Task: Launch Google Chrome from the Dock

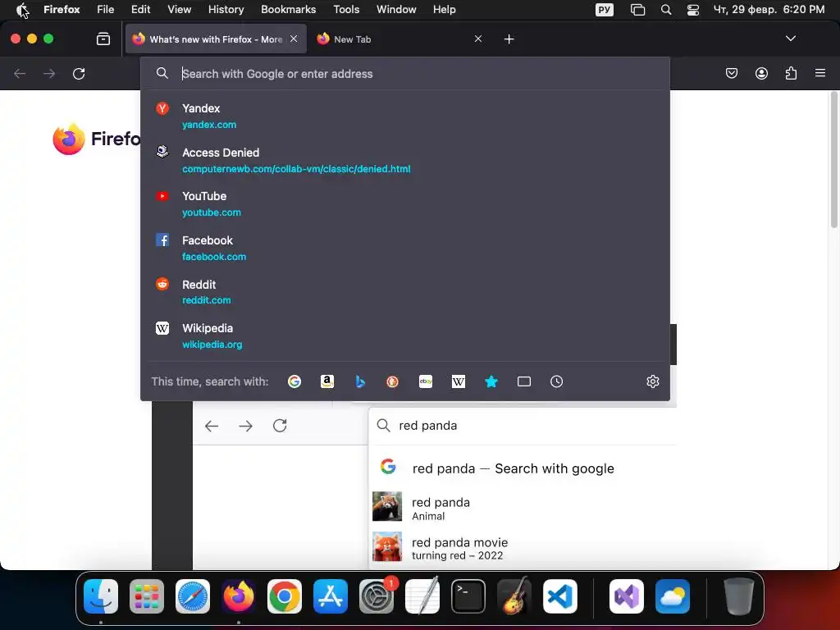Action: [285, 596]
